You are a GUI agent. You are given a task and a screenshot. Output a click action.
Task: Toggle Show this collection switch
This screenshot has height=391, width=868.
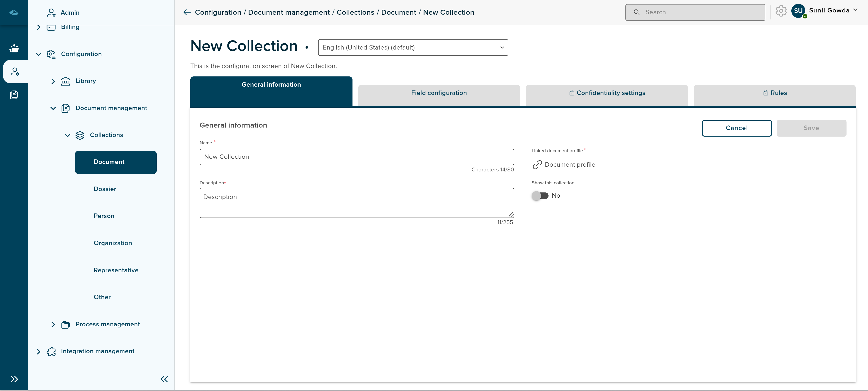tap(540, 195)
